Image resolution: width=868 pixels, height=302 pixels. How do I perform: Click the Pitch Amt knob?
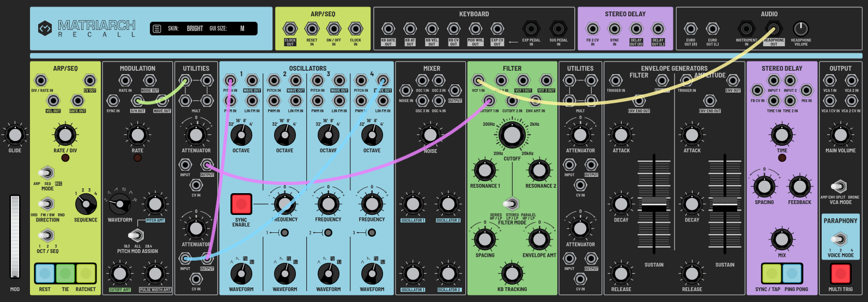coord(155,205)
